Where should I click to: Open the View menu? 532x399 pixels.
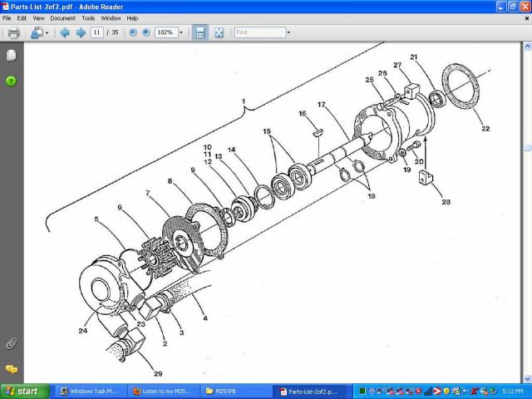[38, 18]
